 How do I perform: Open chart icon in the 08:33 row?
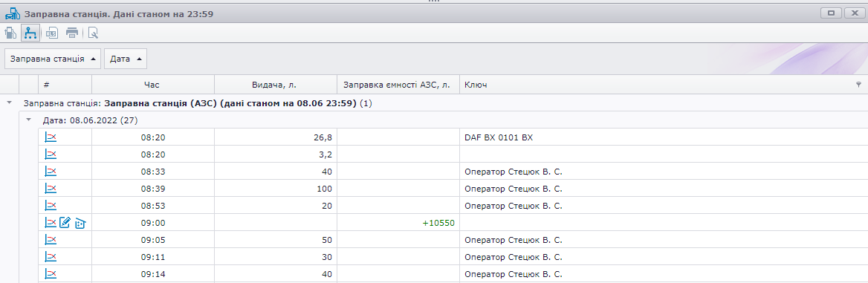pyautogui.click(x=51, y=172)
